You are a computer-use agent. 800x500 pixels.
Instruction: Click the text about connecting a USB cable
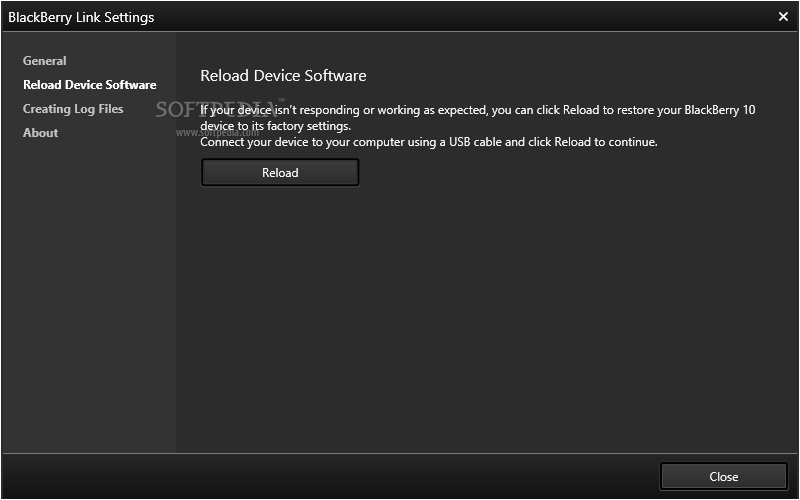click(x=429, y=142)
